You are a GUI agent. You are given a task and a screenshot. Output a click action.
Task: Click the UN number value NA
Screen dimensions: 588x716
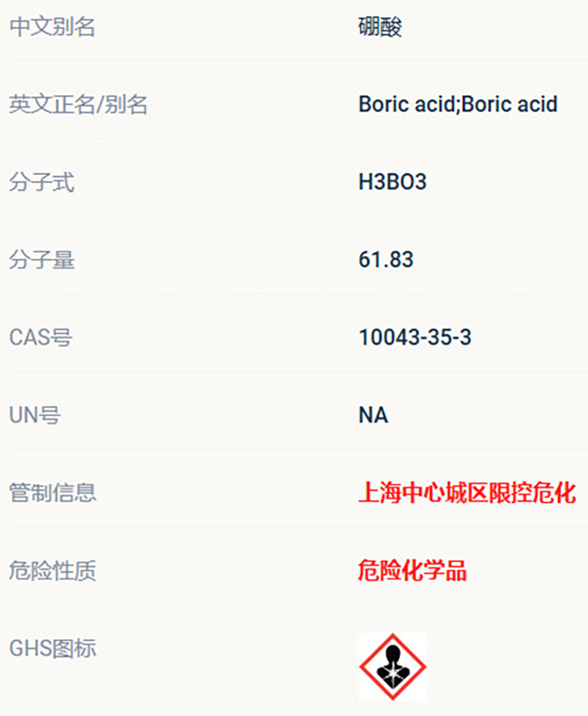pos(373,415)
